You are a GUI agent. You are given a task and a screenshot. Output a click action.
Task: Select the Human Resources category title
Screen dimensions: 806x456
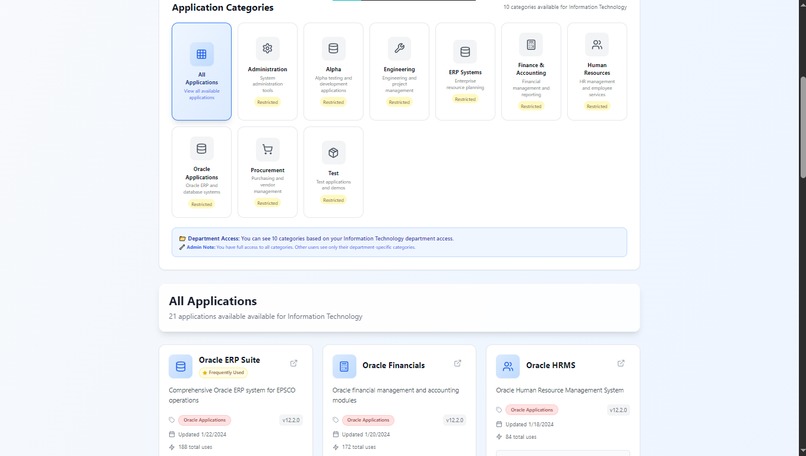tap(597, 69)
